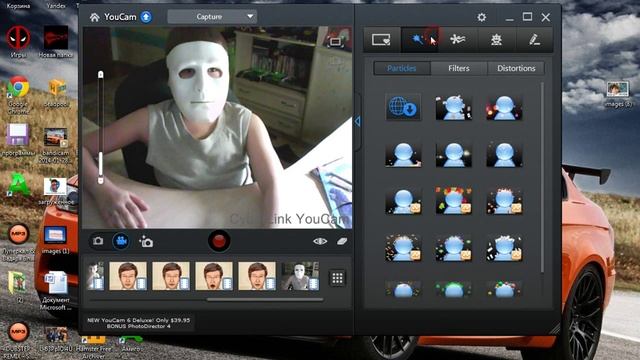Open Google Chrome desktop shortcut

click(x=18, y=94)
